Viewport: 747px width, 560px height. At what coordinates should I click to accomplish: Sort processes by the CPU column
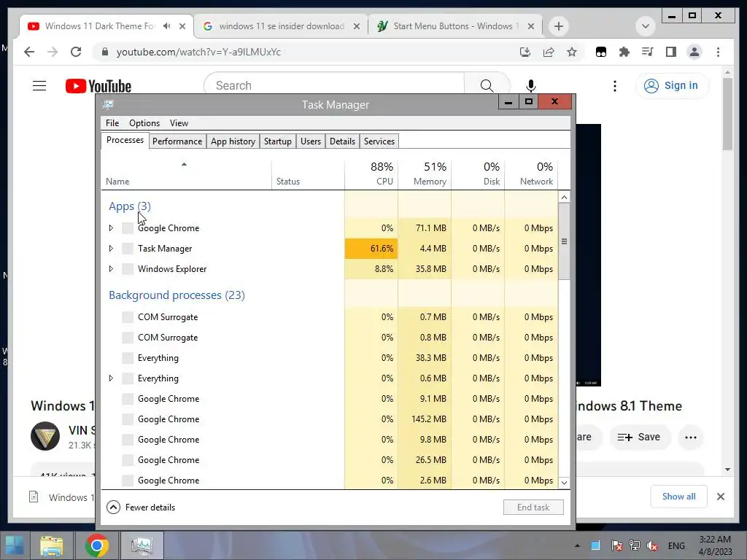(371, 174)
